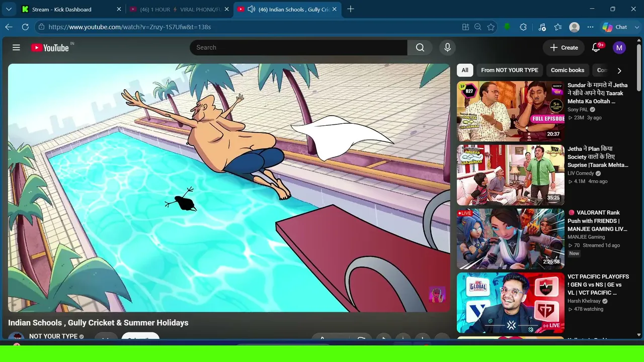The height and width of the screenshot is (362, 644).
Task: Open the green shield extension icon
Action: pyautogui.click(x=507, y=27)
